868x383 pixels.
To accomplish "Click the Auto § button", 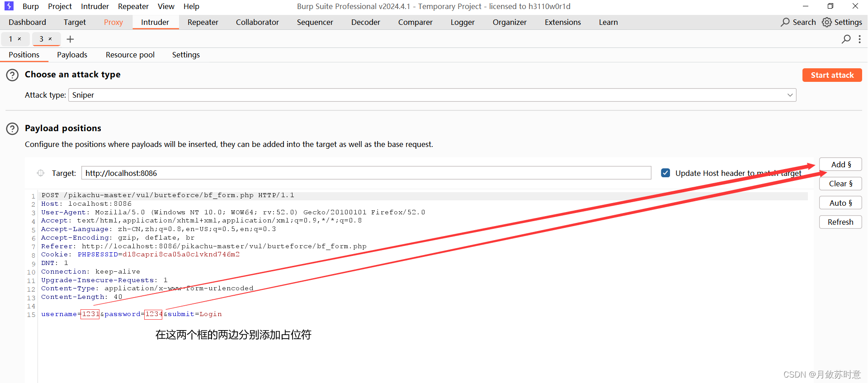I will (840, 203).
